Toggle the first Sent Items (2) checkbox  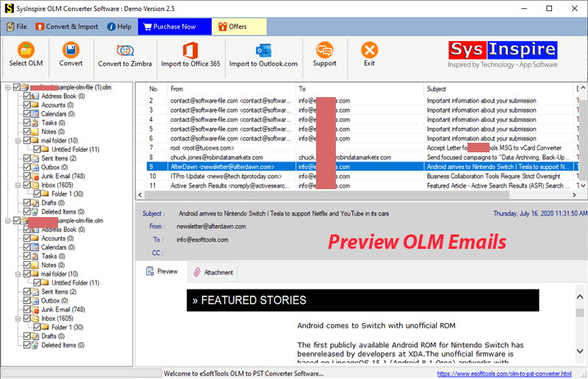point(26,158)
